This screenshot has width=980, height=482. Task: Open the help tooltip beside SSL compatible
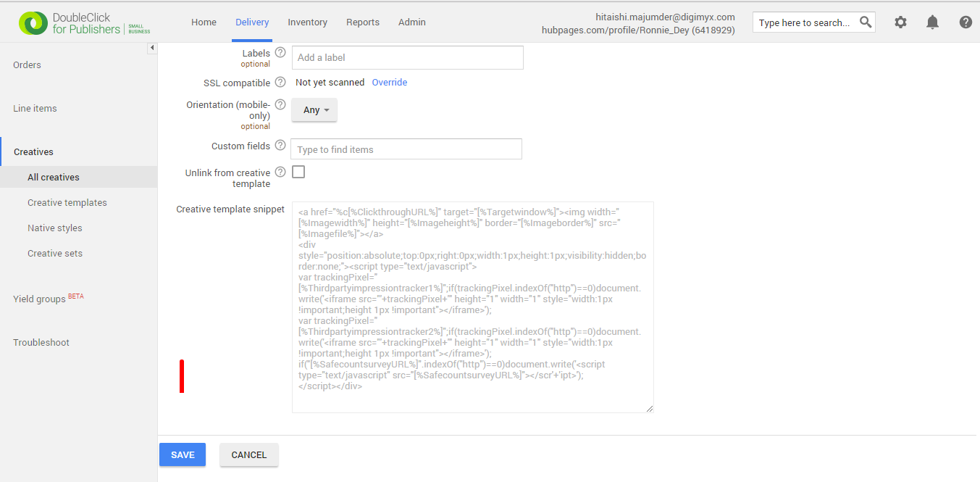pyautogui.click(x=280, y=82)
